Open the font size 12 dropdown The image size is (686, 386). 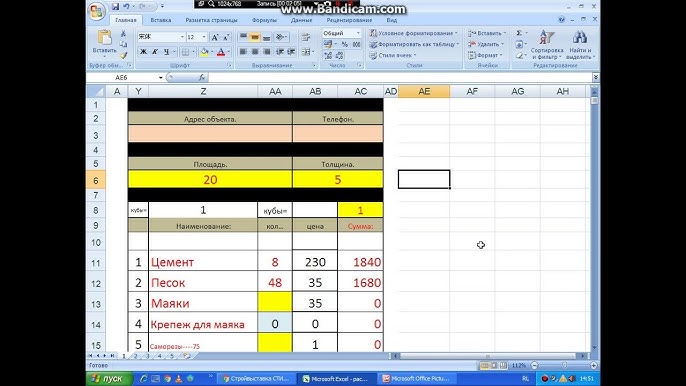point(203,38)
